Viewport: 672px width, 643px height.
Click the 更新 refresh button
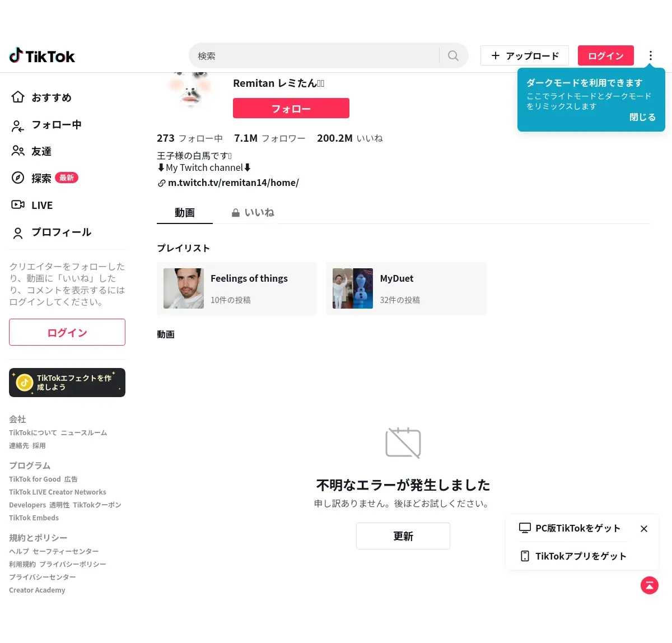[x=403, y=536]
